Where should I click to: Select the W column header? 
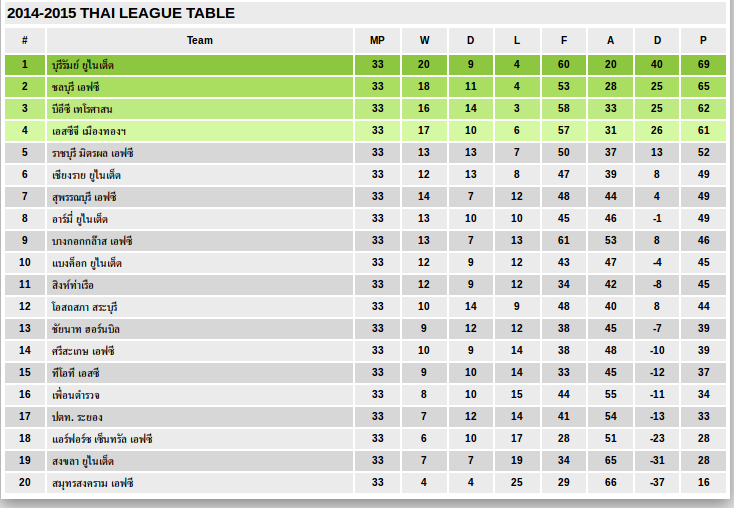pos(424,40)
